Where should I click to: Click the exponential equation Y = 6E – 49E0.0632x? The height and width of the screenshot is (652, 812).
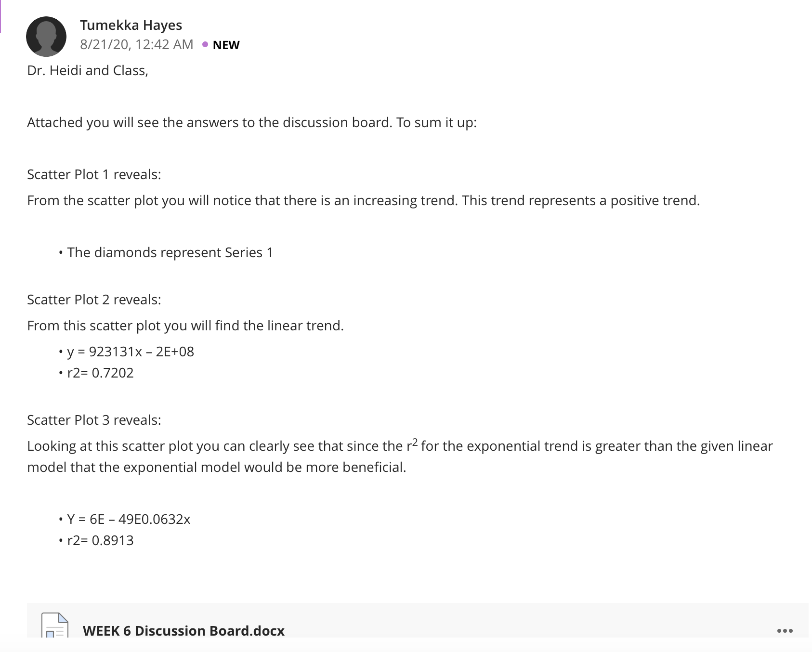[129, 519]
